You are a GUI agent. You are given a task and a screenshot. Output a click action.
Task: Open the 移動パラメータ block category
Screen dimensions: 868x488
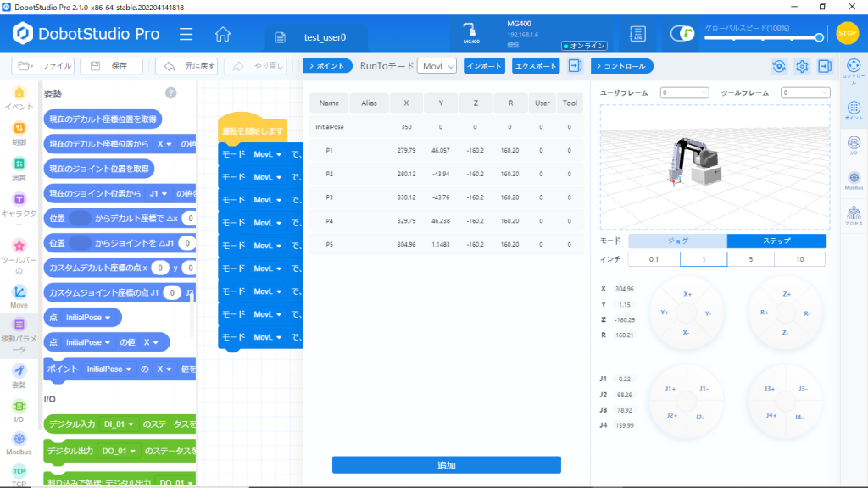click(x=19, y=335)
